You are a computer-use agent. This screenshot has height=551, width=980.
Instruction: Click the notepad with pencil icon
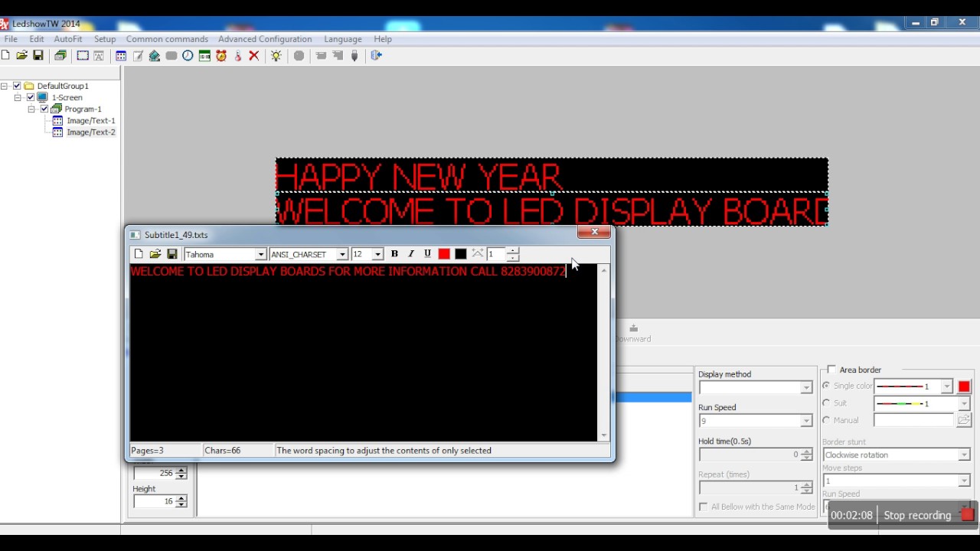[x=138, y=56]
